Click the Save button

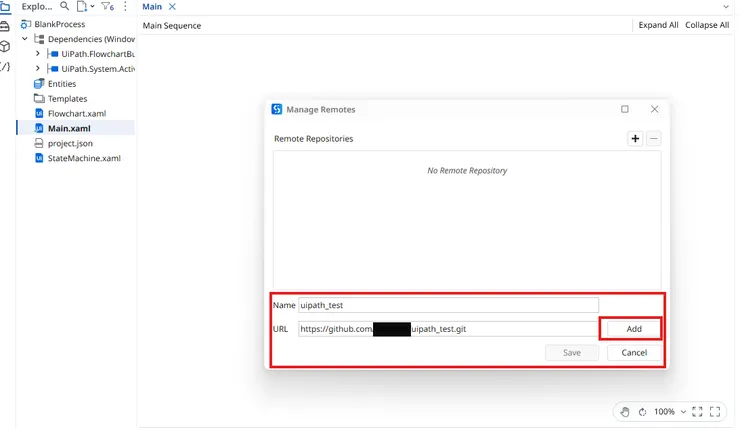(x=572, y=352)
